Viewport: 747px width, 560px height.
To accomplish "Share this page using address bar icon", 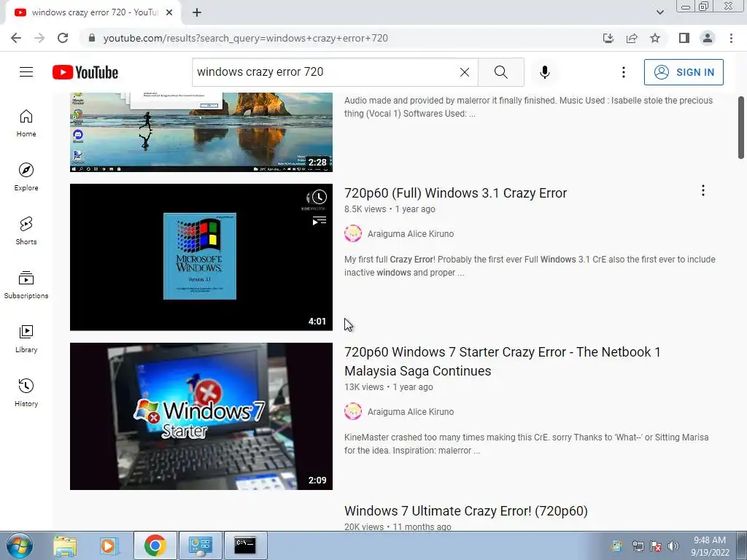I will (632, 38).
